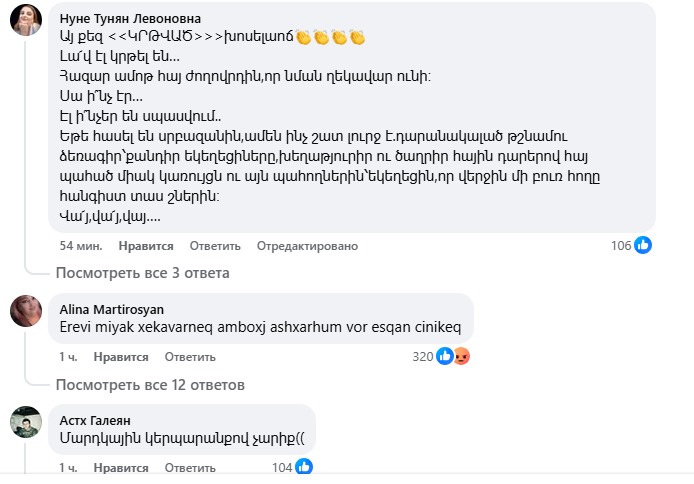The image size is (694, 484).
Task: Like Астх Галеян's comment
Action: 121,468
